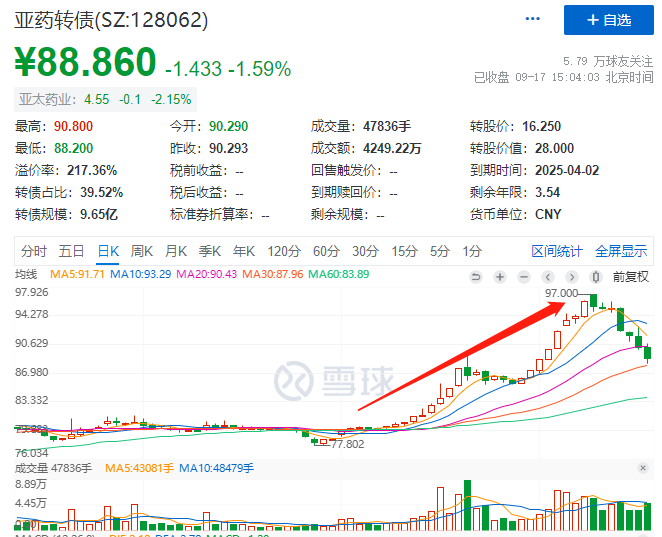Select the 周K chart tab
Screen dimensions: 662x537
pos(141,251)
